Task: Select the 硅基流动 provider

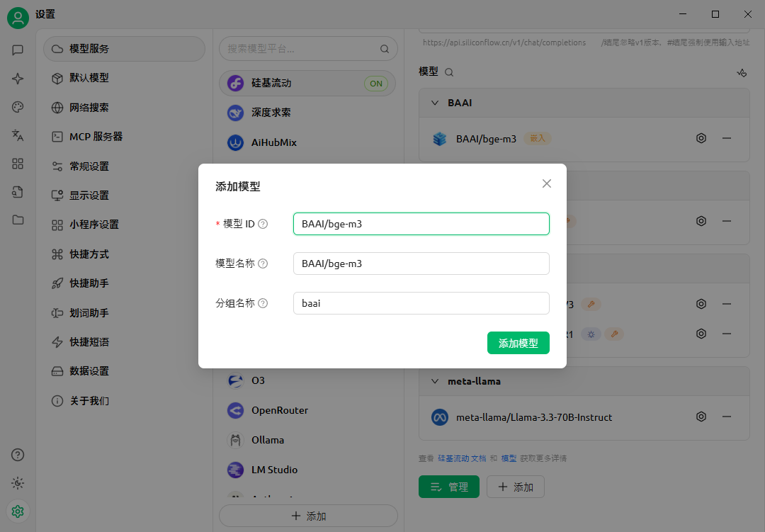Action: pyautogui.click(x=307, y=83)
